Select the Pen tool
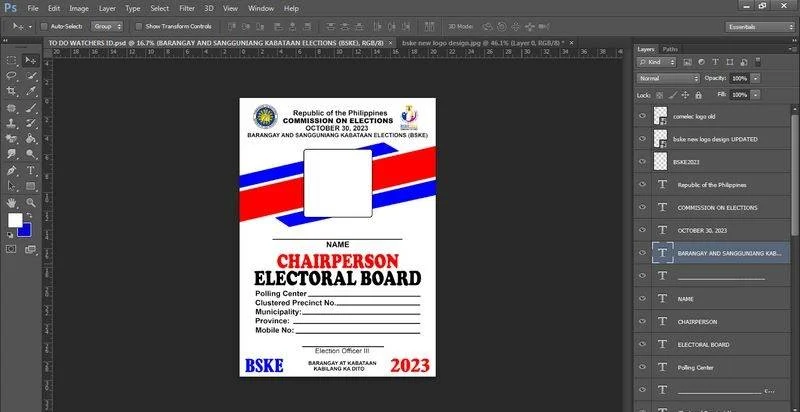The height and width of the screenshot is (412, 800). [12, 170]
